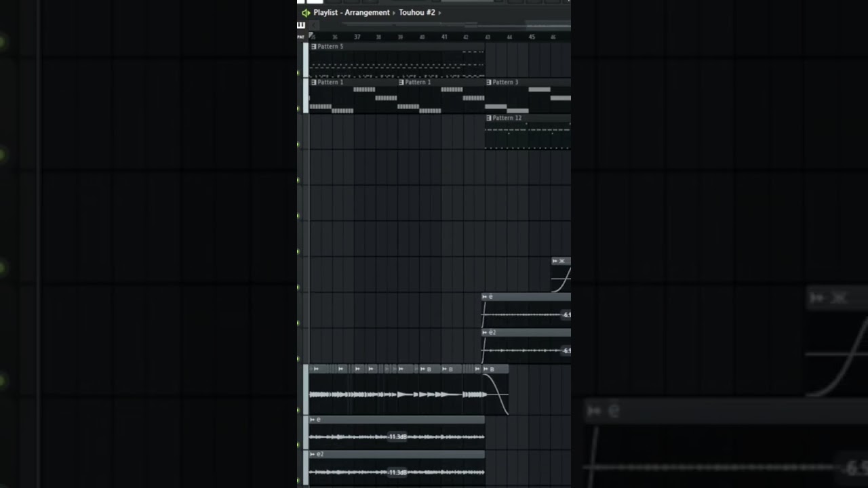The height and width of the screenshot is (488, 868).
Task: Mute the track containing Pattern 12
Action: pos(299,144)
